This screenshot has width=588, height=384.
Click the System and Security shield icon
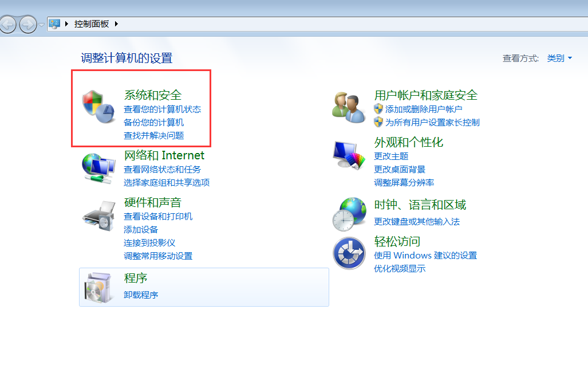98,107
